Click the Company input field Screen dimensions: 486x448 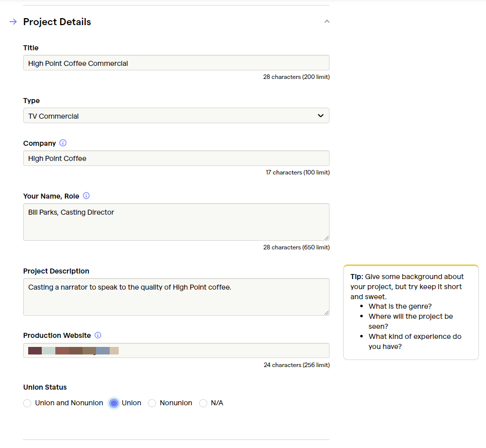(176, 158)
